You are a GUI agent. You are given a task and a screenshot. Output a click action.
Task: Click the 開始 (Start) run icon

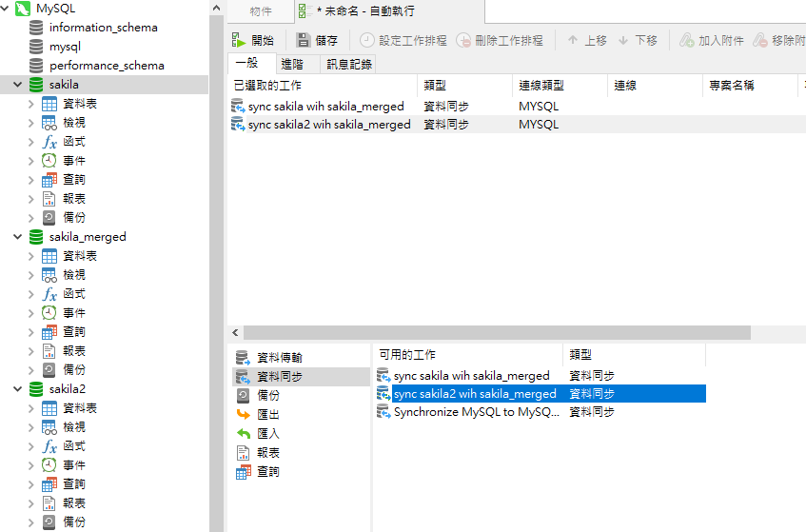pyautogui.click(x=238, y=40)
